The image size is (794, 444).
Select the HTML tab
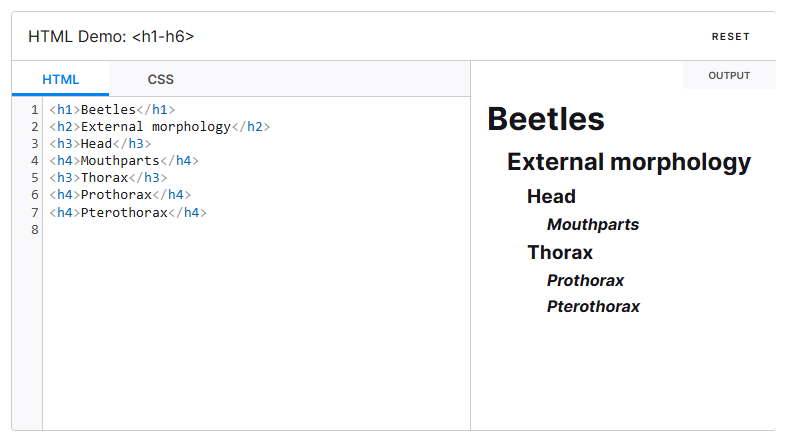60,79
